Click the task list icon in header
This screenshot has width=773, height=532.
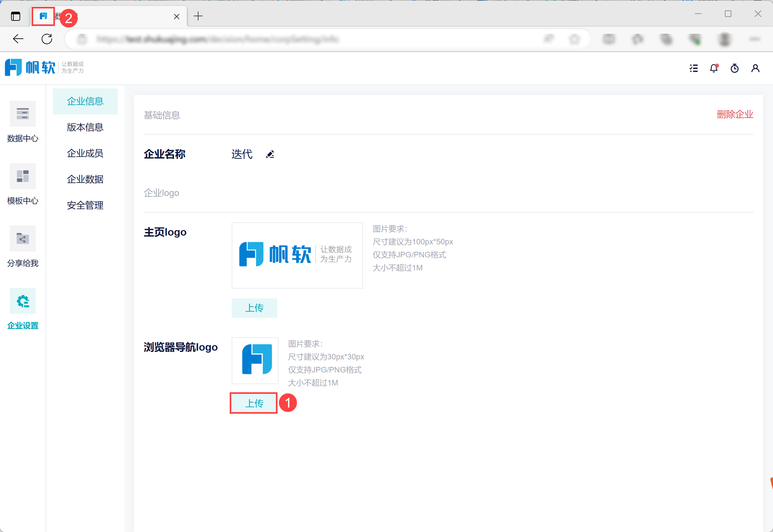pos(694,68)
